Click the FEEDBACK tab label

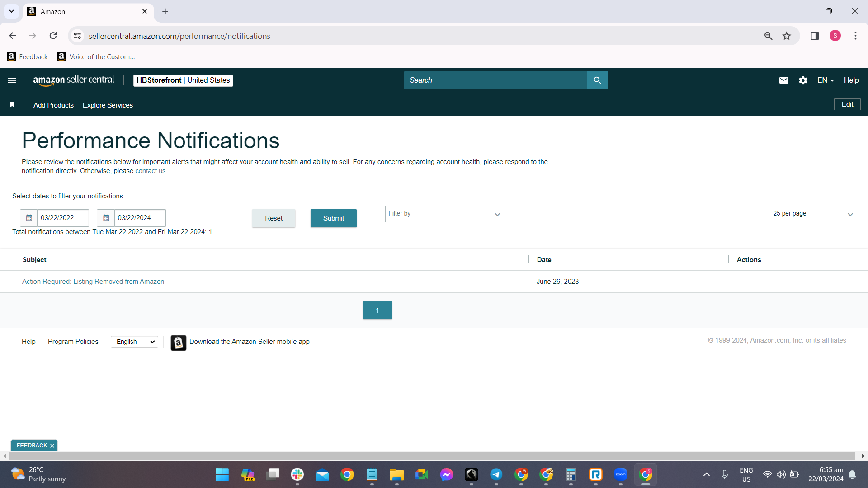32,446
